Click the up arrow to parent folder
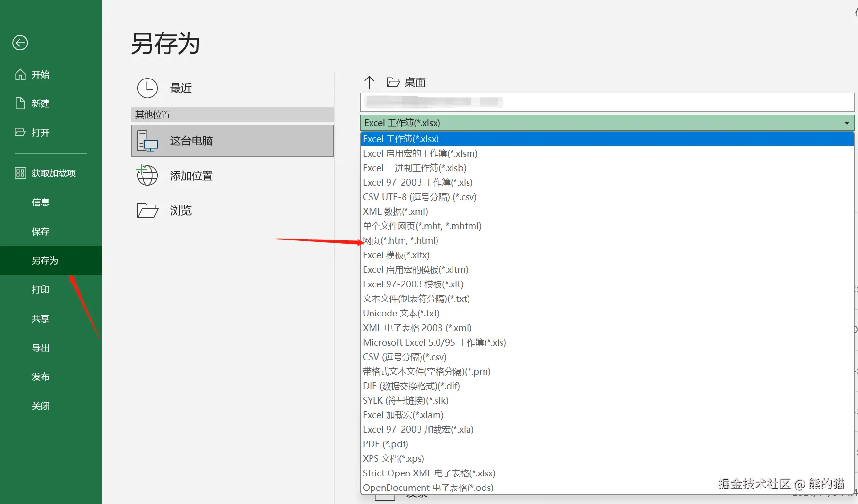 [369, 82]
